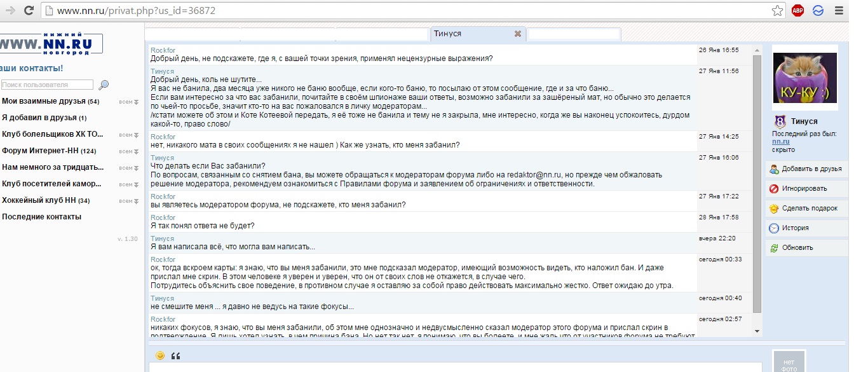Expand 'всем' next to Мои взаимные друзья
The width and height of the screenshot is (868, 372).
[128, 102]
